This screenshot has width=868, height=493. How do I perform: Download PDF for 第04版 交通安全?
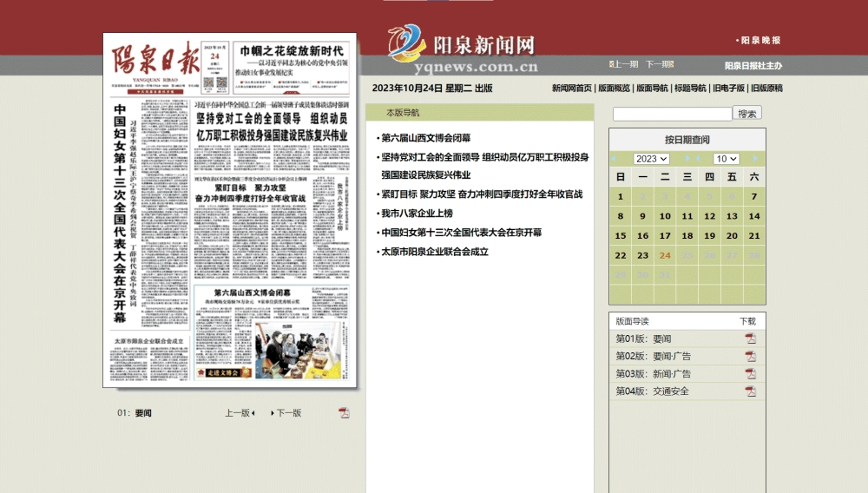tap(750, 391)
